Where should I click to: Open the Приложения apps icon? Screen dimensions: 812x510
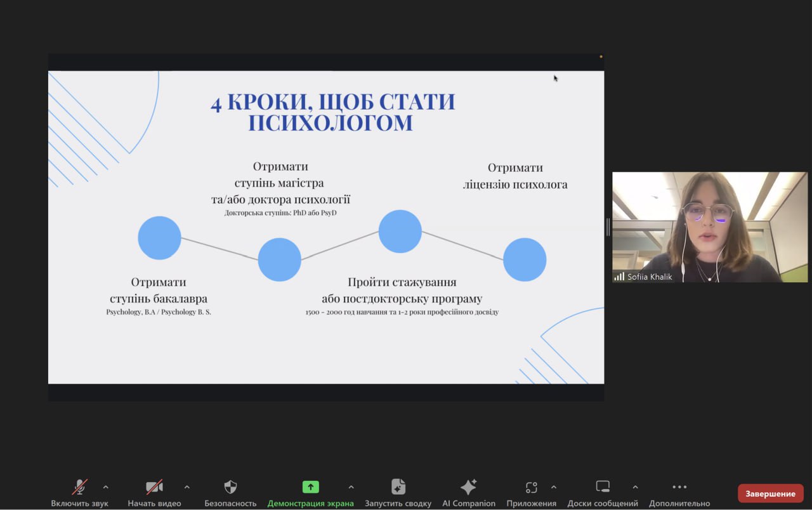[531, 487]
